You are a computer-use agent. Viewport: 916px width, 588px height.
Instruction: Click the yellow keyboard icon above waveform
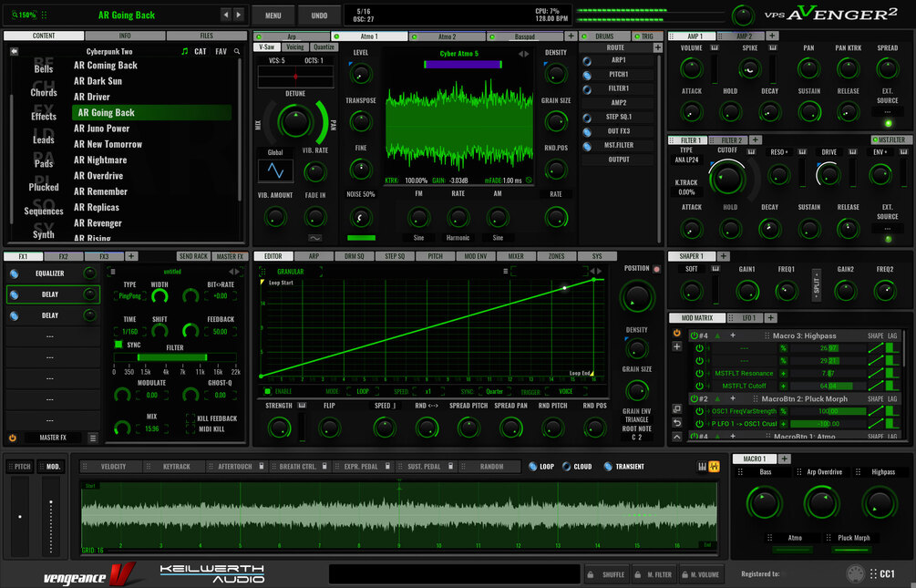[714, 467]
